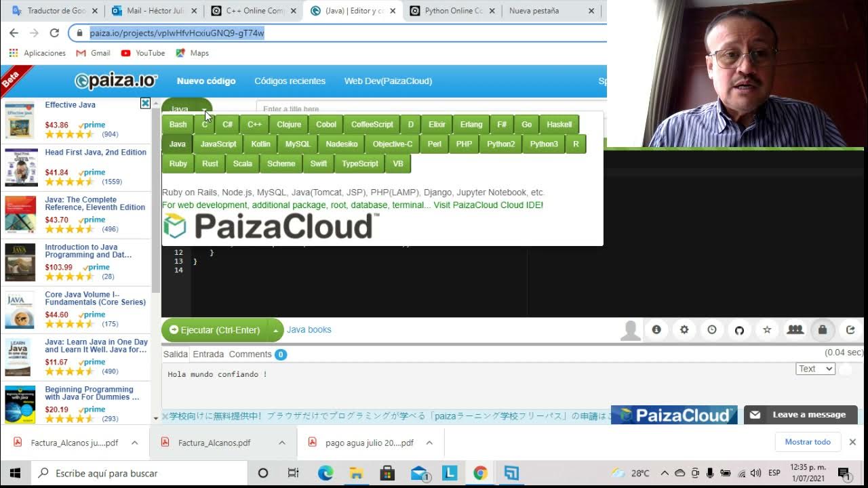
Task: Click the speaker volume tray icon
Action: point(756,473)
